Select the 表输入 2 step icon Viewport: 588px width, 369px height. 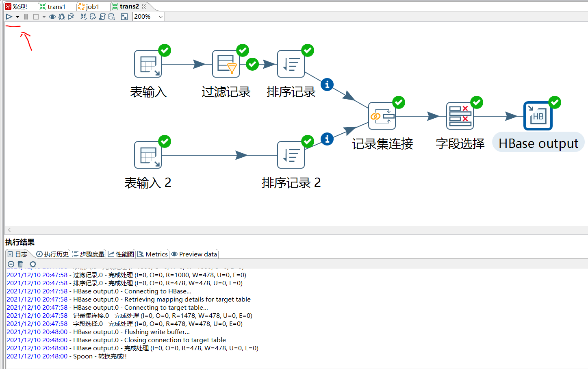click(148, 155)
